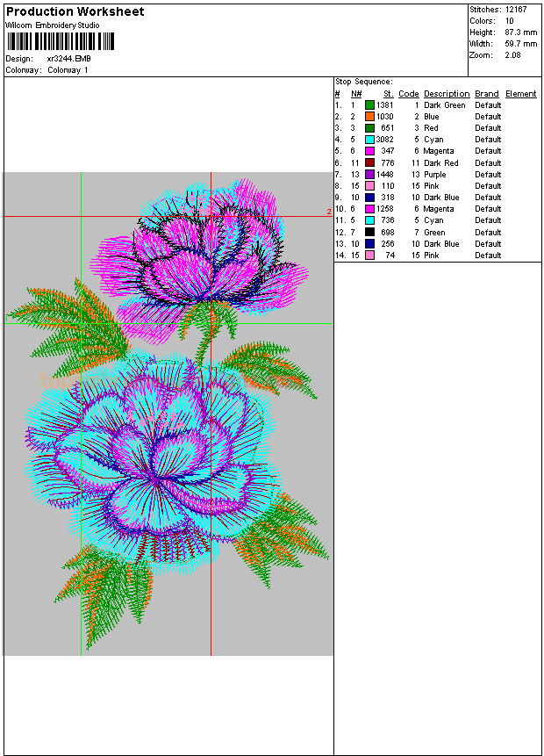This screenshot has width=544, height=756.
Task: Click the 'Purple' description text
Action: click(x=434, y=175)
